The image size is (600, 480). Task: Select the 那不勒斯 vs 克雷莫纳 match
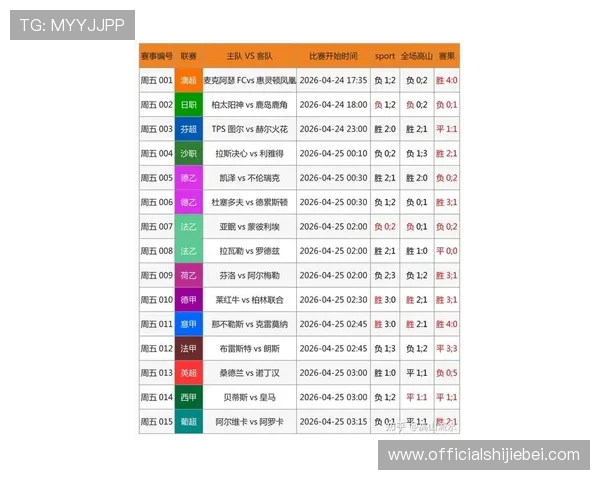tap(249, 324)
